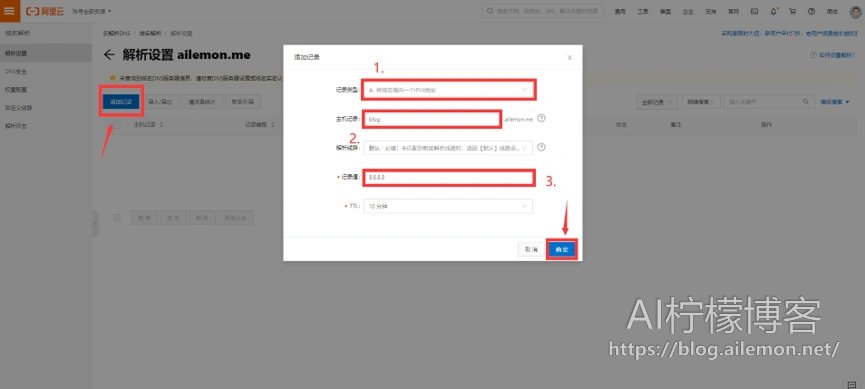
Task: Open the 记录类型 dropdown in dialog
Action: coord(448,89)
